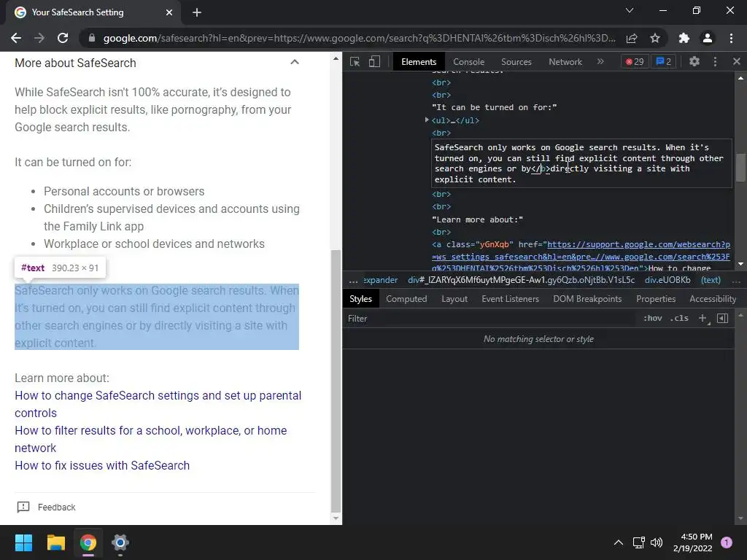Open the Windows Start menu
Viewport: 747px width, 560px height.
(23, 542)
